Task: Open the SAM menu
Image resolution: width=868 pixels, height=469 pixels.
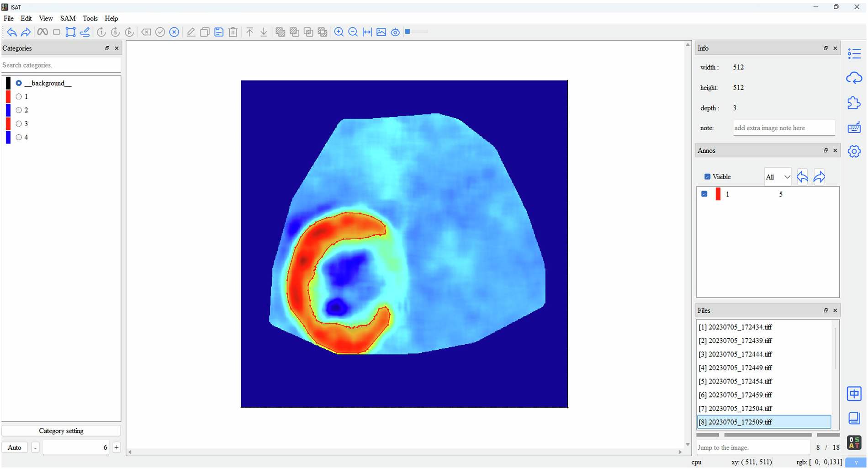Action: click(68, 18)
